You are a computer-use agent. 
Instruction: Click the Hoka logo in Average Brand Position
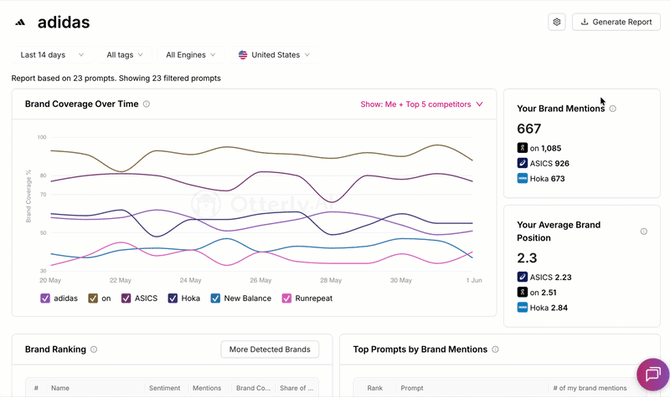point(522,307)
